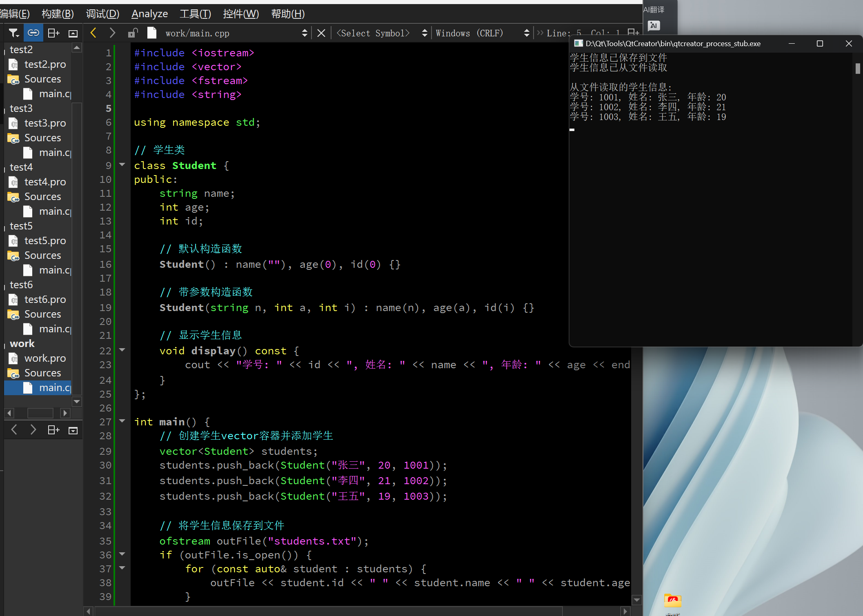The image size is (863, 616).
Task: Toggle the file read-only lock icon
Action: point(133,33)
